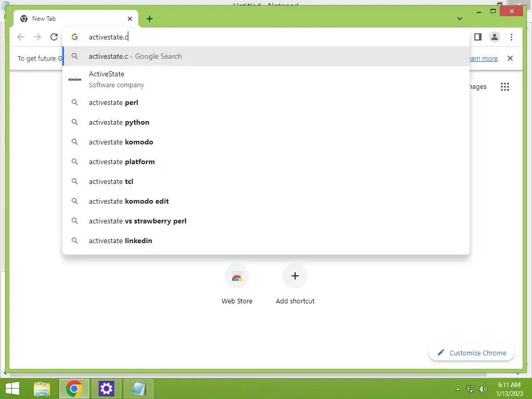This screenshot has height=399, width=532.
Task: Minimize the Chrome window
Action: click(x=479, y=11)
